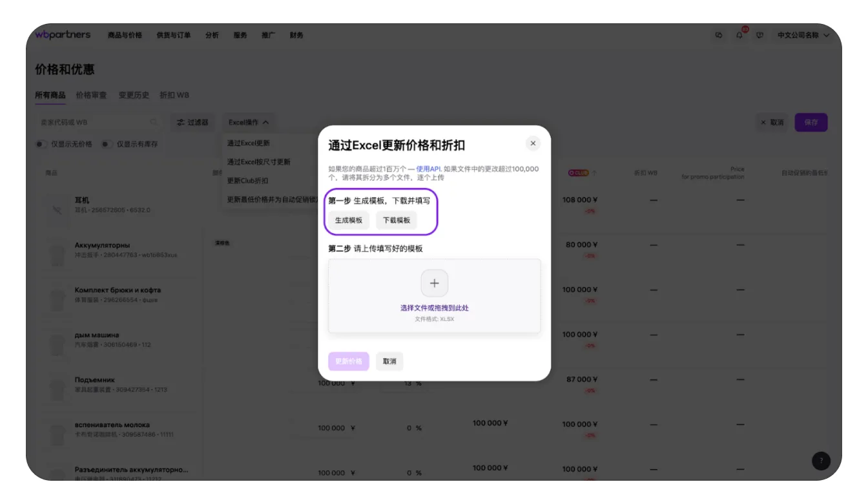Click the 下载模板 button
This screenshot has height=504, width=868.
397,220
